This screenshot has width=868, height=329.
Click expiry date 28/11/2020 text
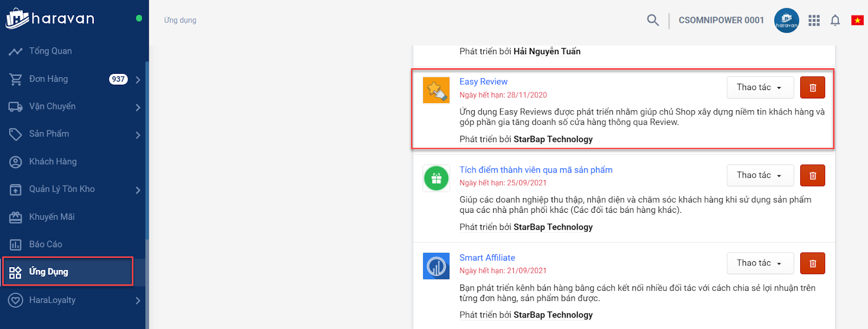tap(527, 95)
